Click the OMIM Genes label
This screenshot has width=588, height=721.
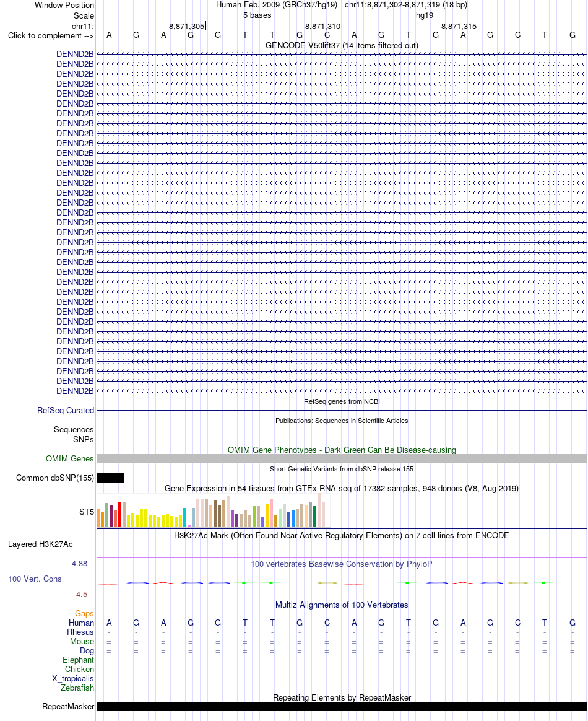(x=70, y=458)
